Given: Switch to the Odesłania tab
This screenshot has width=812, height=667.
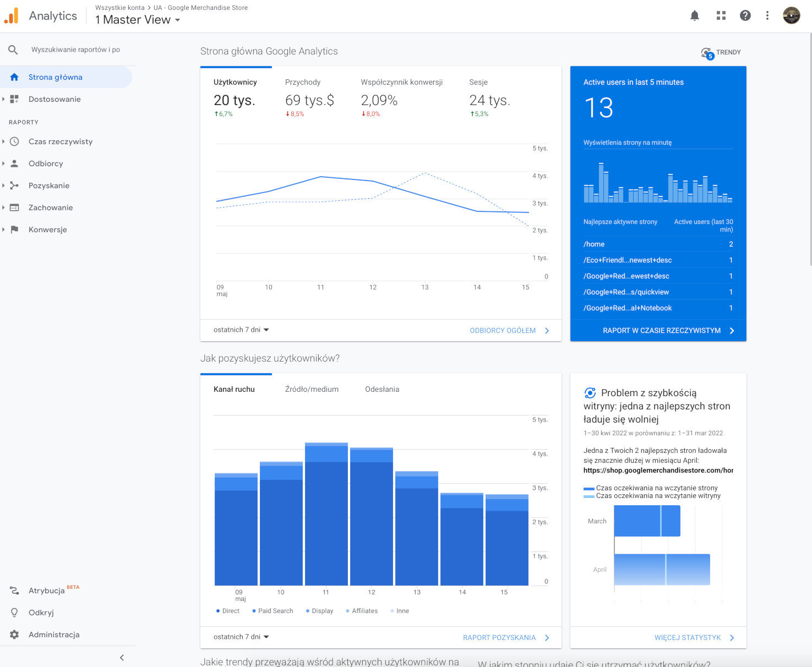Looking at the screenshot, I should (x=382, y=389).
